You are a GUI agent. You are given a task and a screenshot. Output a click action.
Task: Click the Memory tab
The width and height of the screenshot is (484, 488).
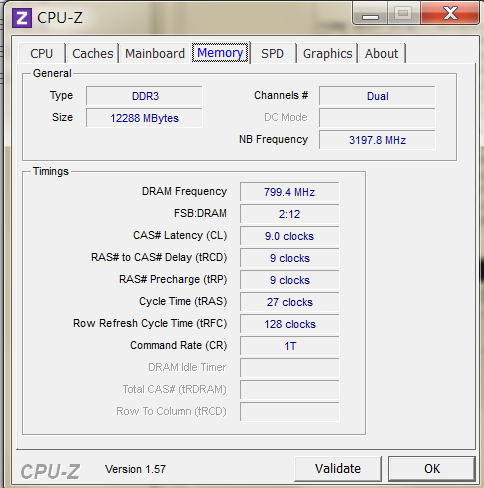pyautogui.click(x=220, y=53)
